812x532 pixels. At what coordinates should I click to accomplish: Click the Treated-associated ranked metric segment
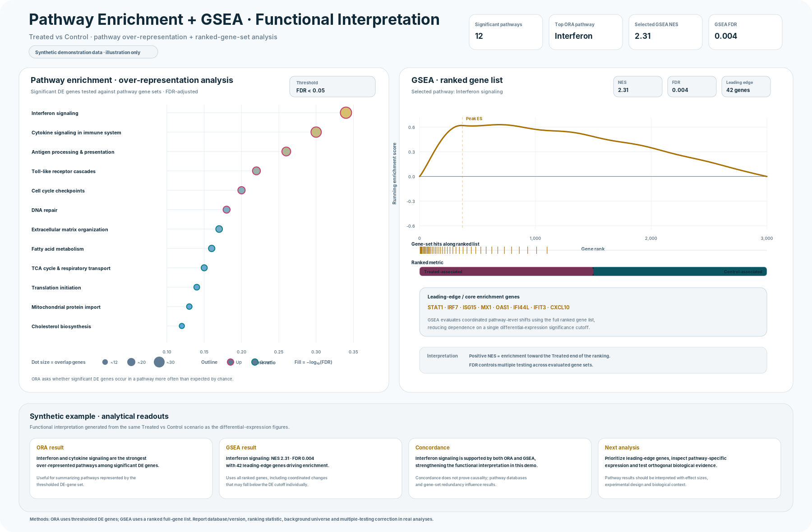507,271
